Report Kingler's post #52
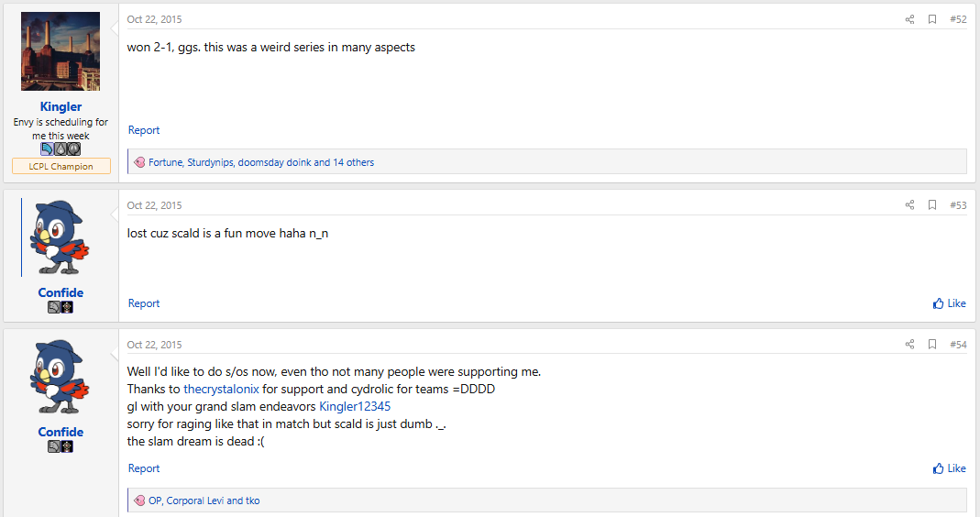Screen dimensions: 980x517 pyautogui.click(x=144, y=130)
